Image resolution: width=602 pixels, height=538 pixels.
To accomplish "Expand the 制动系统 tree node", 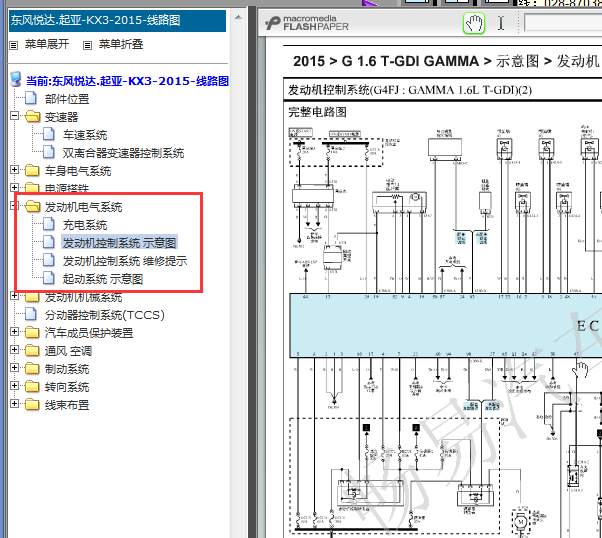I will (14, 367).
